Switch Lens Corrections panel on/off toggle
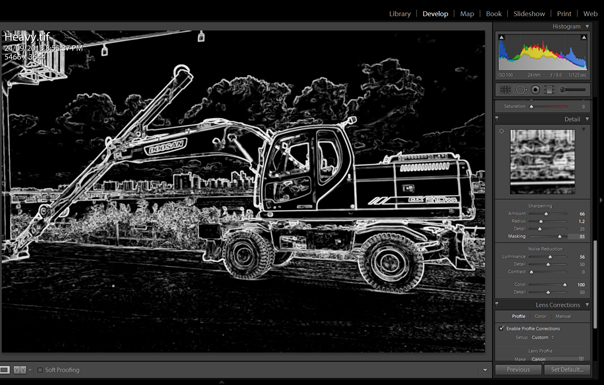The image size is (604, 385). click(497, 304)
